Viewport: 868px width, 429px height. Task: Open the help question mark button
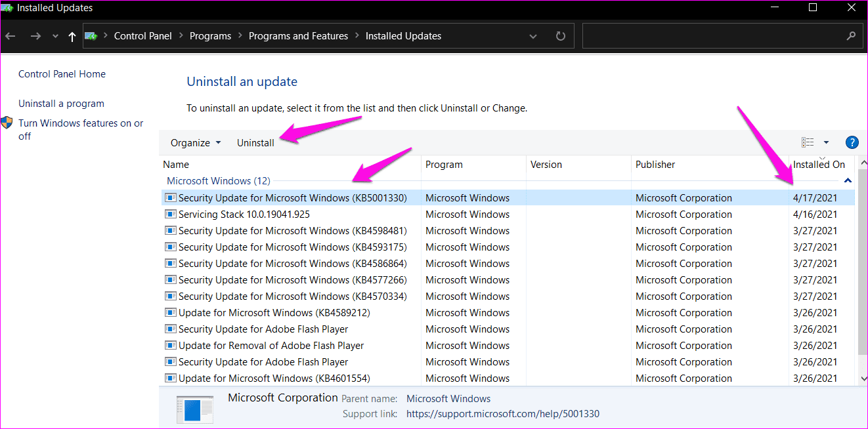[852, 142]
